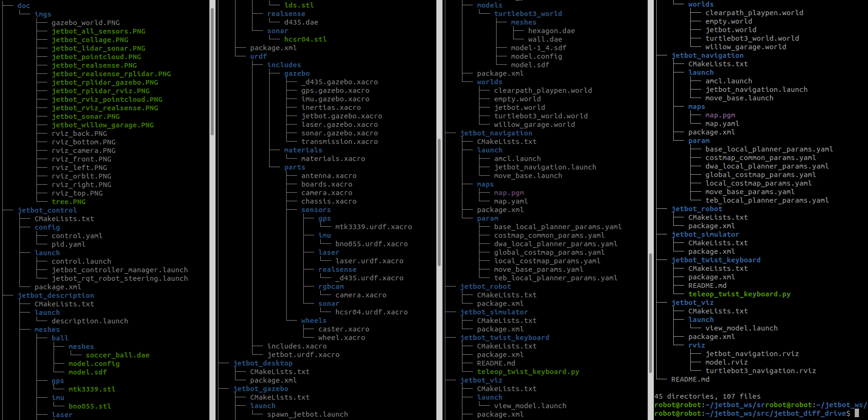Select control.yaml under config
Image resolution: width=868 pixels, height=420 pixels.
(x=77, y=236)
